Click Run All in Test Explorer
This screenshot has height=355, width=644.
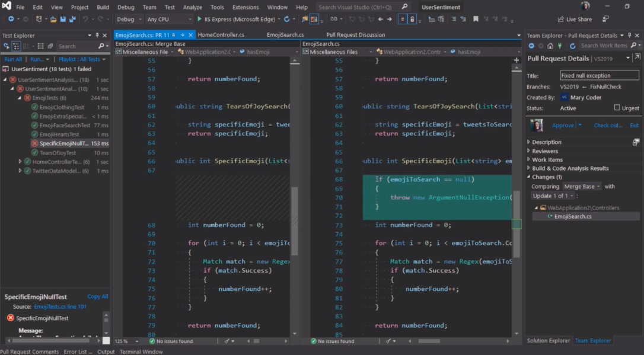(13, 59)
